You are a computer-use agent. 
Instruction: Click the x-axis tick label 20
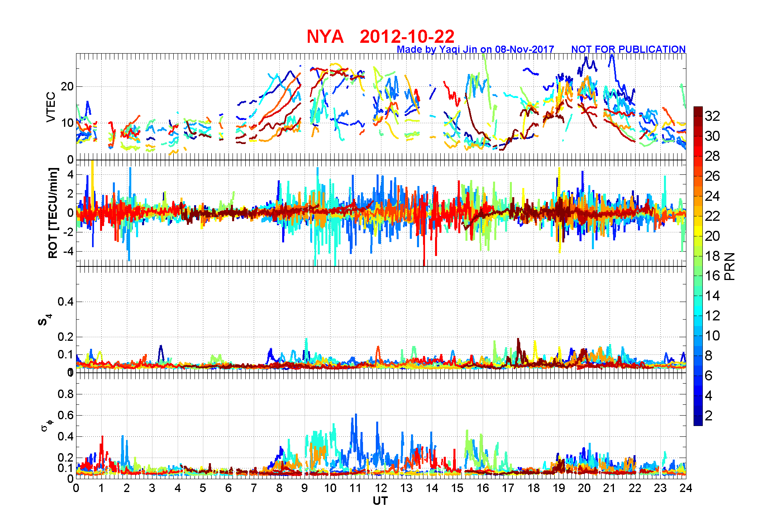(x=584, y=488)
